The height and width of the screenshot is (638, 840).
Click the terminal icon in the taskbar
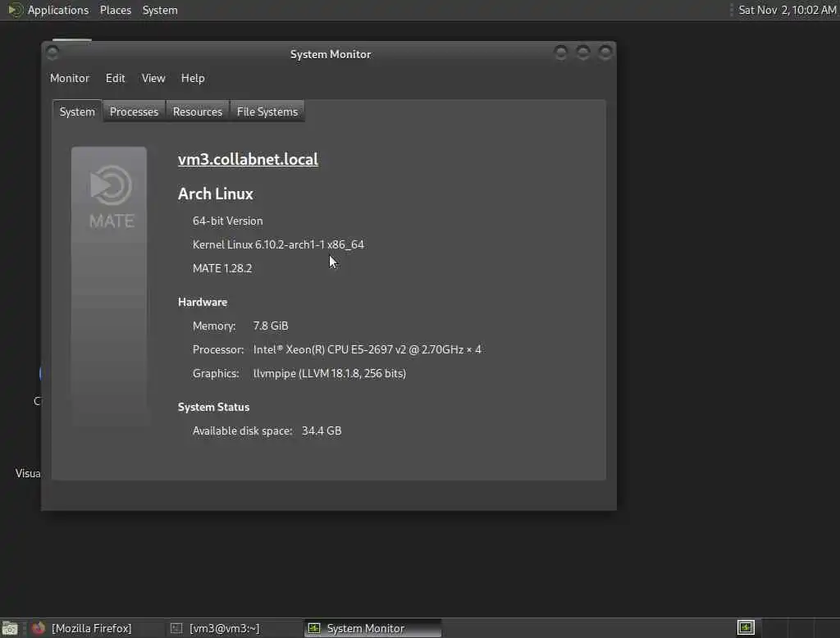click(x=176, y=628)
